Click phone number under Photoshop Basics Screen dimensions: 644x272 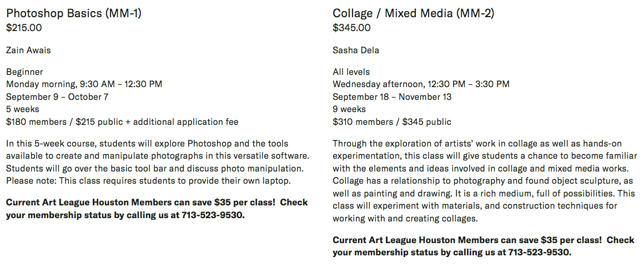213,215
